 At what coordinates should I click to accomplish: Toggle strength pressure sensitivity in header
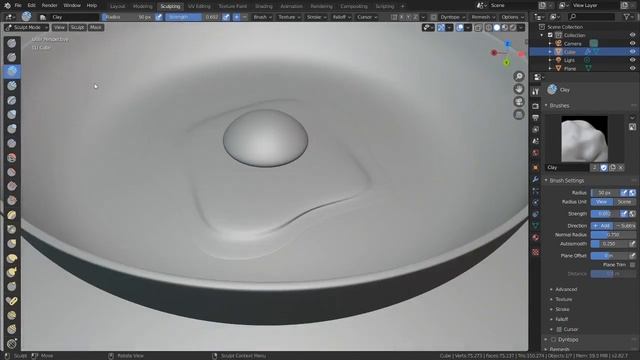tap(226, 17)
